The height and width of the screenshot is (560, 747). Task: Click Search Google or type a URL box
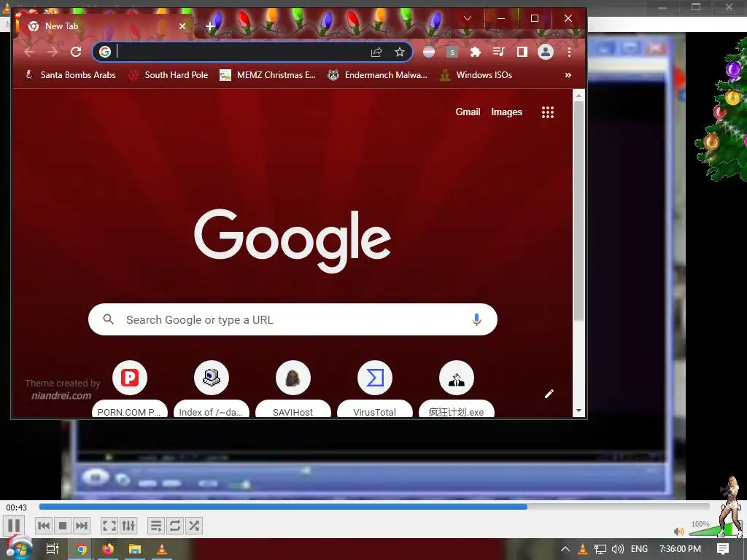(x=293, y=319)
